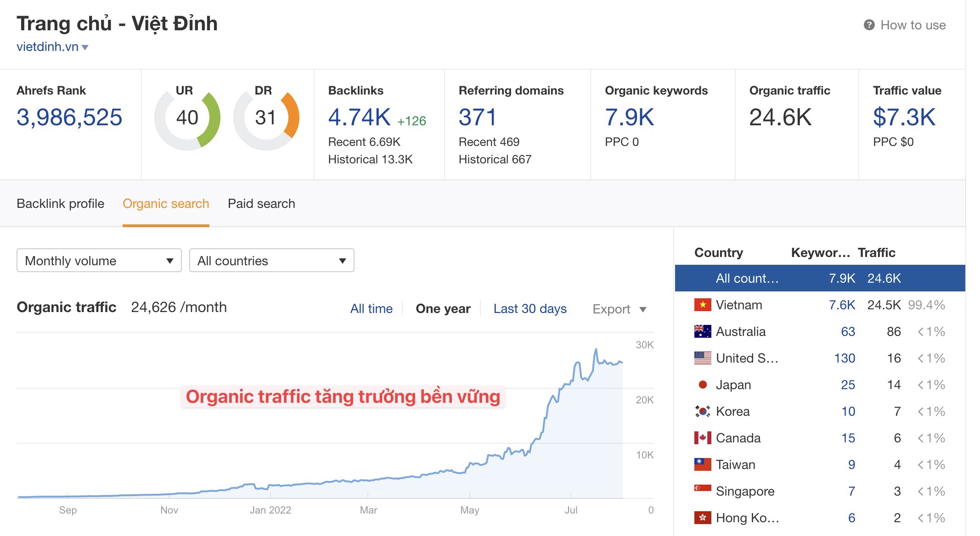The image size is (980, 536).
Task: Open the Monthly volume dropdown
Action: click(99, 260)
